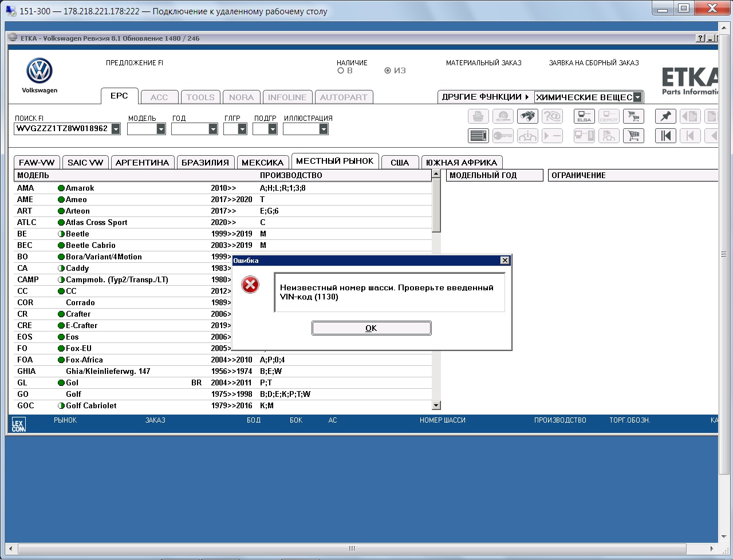This screenshot has height=560, width=733.
Task: Select the АРГЕНТИНА market tab
Action: (x=143, y=162)
